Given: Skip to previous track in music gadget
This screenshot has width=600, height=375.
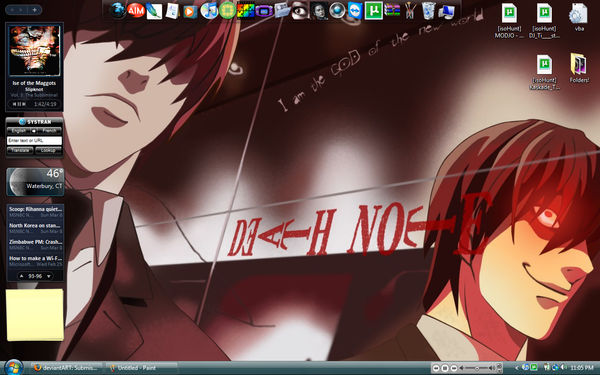Looking at the screenshot, I should [x=14, y=104].
